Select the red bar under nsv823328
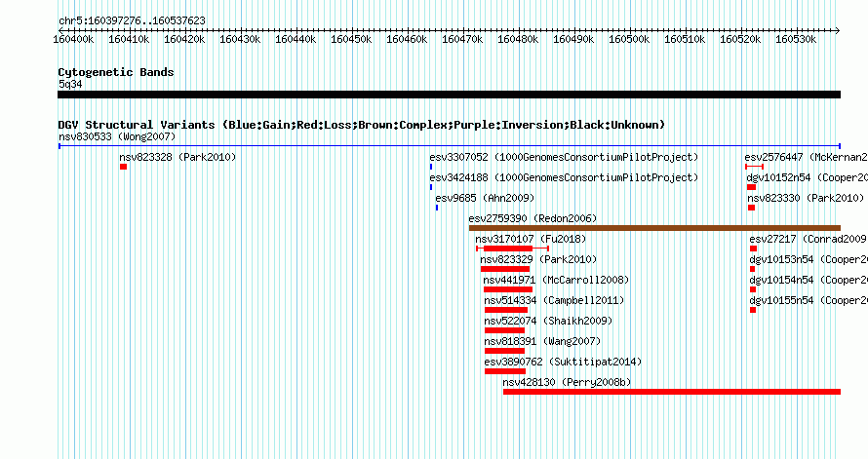This screenshot has height=459, width=868. (124, 167)
